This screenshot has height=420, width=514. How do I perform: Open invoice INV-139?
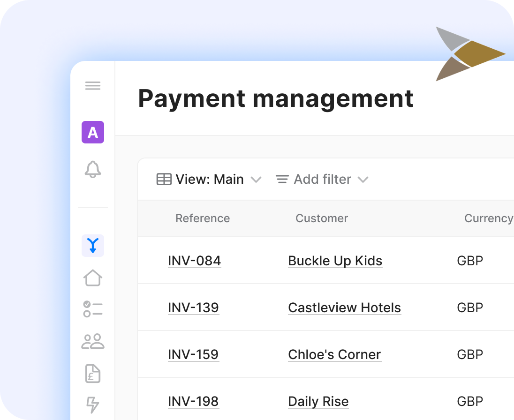point(193,307)
